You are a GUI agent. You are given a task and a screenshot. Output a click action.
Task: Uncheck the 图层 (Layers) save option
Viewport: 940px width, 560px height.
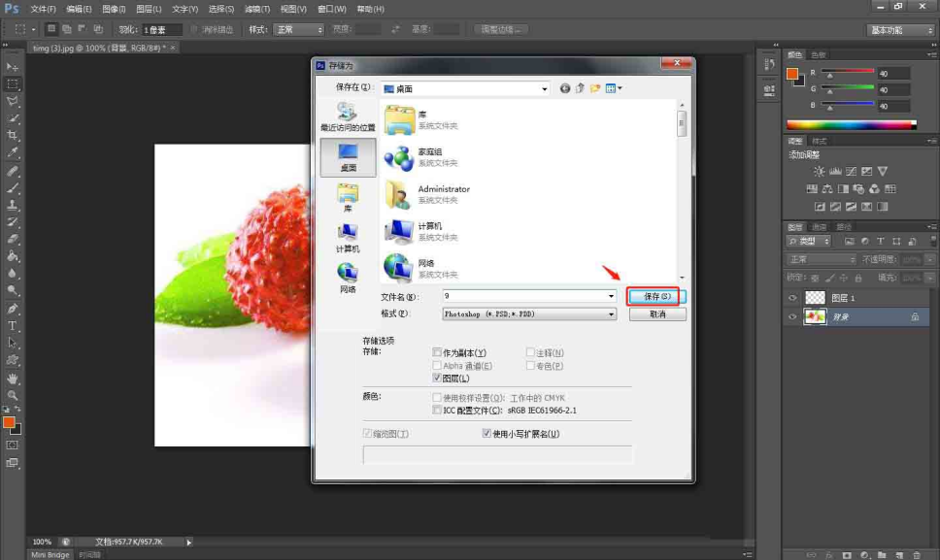437,379
